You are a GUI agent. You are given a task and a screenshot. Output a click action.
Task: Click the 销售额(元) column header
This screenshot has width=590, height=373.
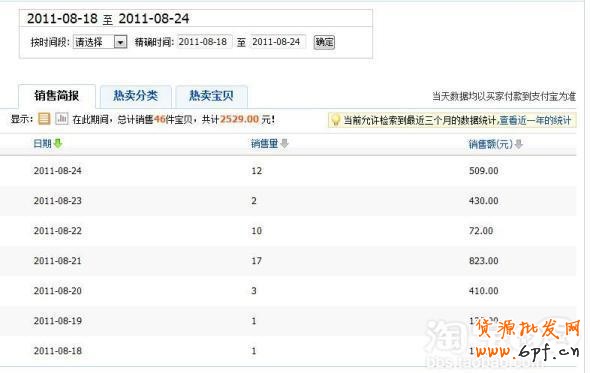(x=491, y=144)
